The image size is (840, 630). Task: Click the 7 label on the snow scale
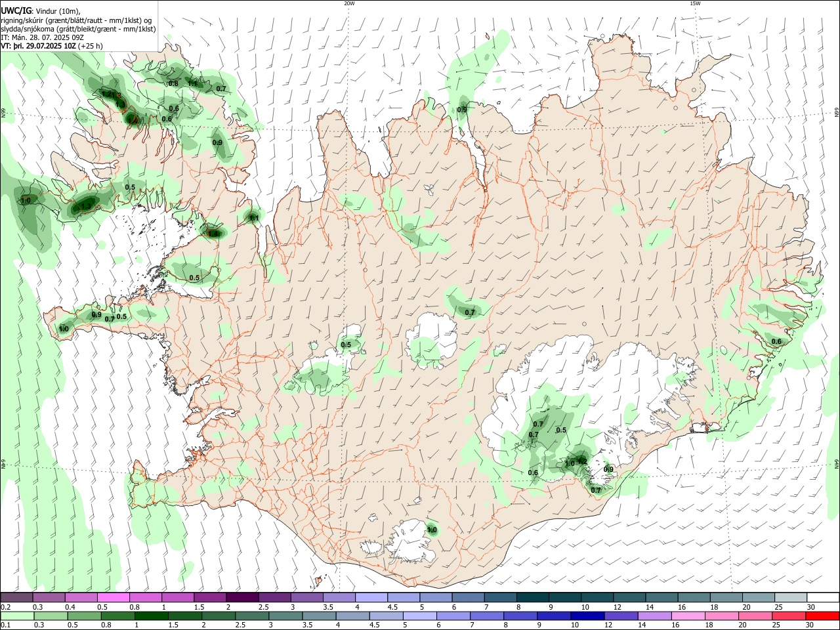(x=486, y=607)
